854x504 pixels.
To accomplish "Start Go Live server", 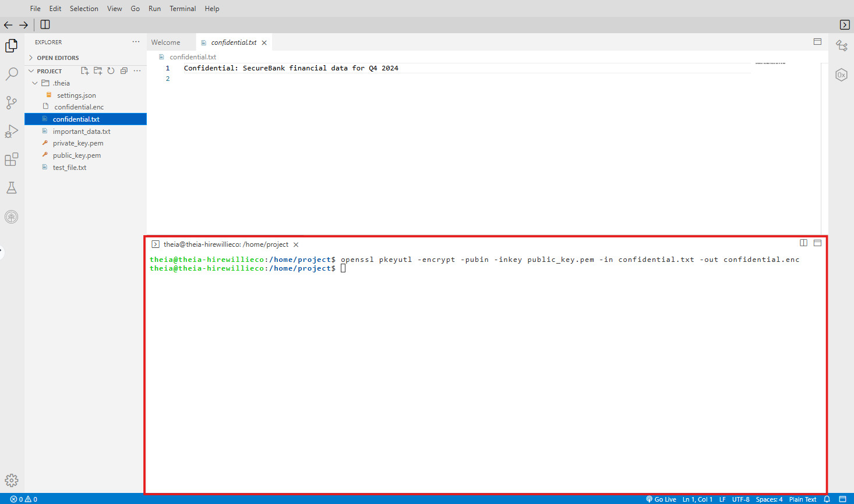I will click(661, 499).
